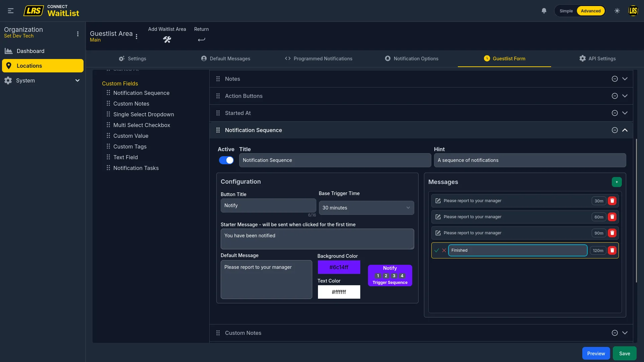This screenshot has width=644, height=362.
Task: Select Single Select Dropdown custom field
Action: [144, 114]
